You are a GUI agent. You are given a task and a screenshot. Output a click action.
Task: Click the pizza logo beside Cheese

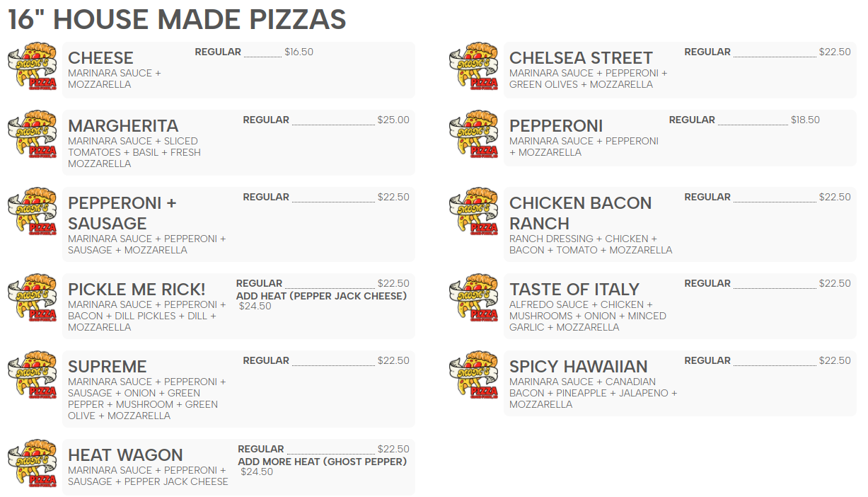33,67
